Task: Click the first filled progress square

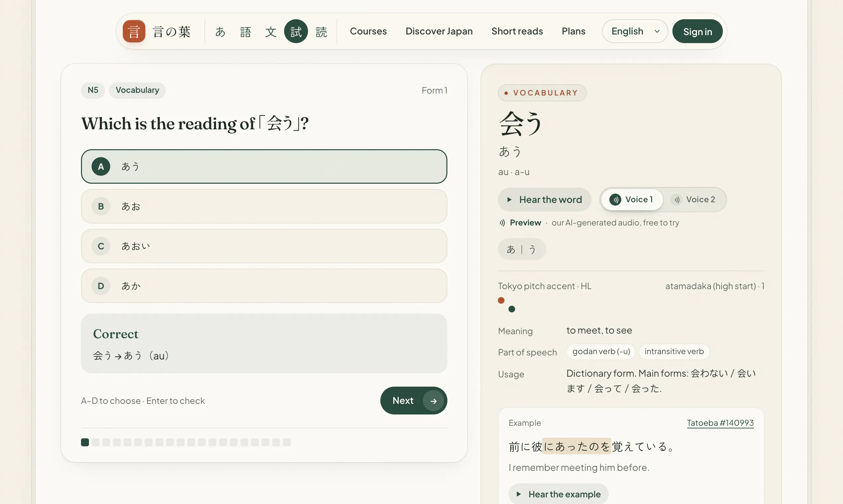Action: click(85, 443)
